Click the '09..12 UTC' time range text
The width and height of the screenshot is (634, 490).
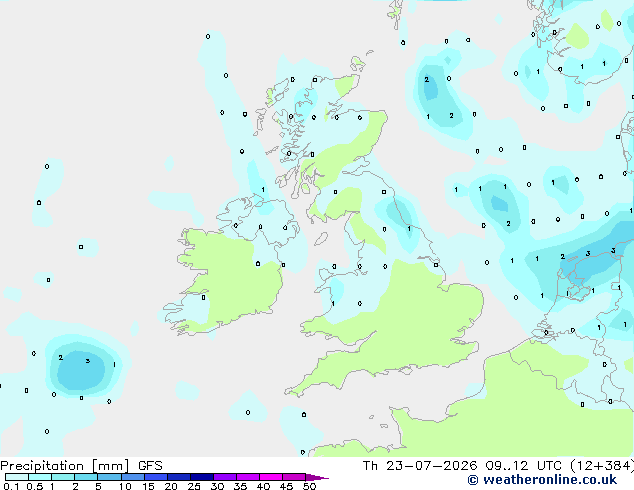click(523, 466)
